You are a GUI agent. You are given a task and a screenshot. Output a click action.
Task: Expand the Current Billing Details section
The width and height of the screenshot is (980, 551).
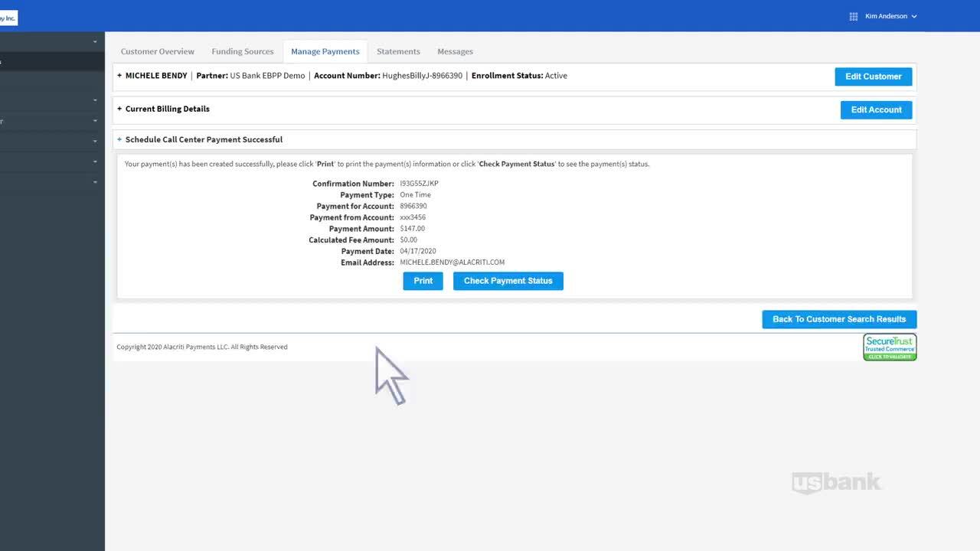click(x=119, y=109)
